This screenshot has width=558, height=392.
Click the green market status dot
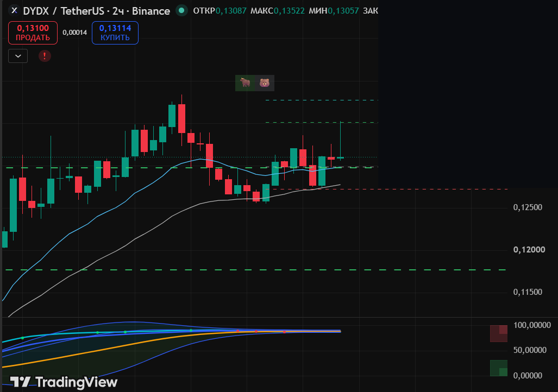[181, 11]
